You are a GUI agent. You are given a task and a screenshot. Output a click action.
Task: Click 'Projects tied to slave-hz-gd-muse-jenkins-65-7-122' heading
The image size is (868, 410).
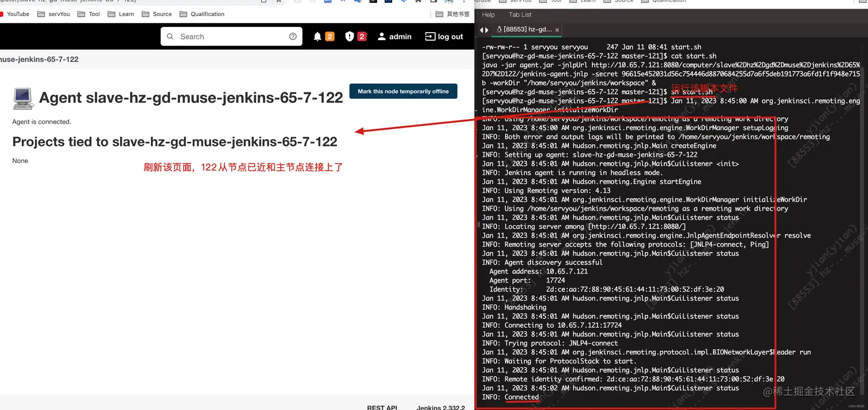[x=175, y=142]
